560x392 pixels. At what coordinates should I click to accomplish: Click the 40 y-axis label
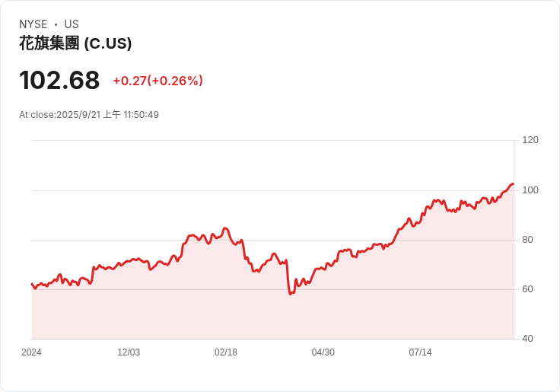(x=527, y=339)
